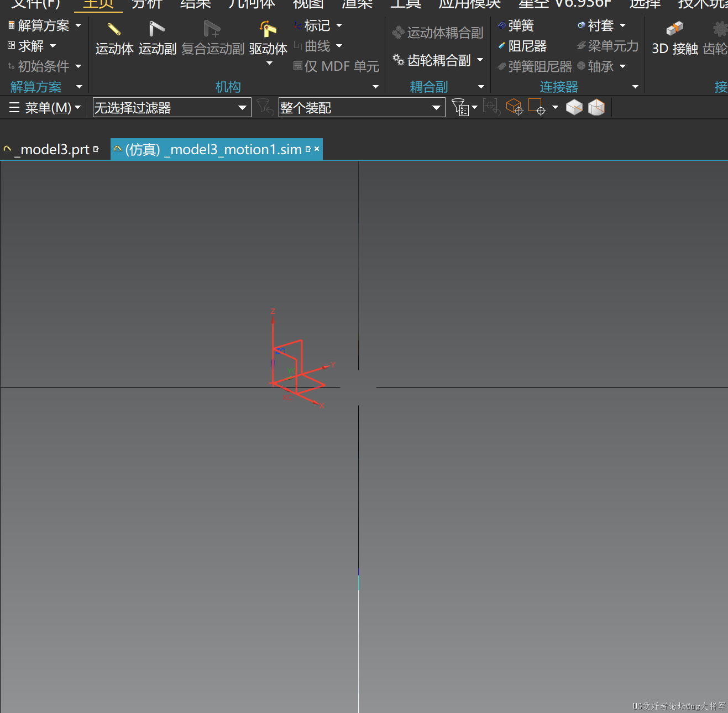Select the 衬套 bushing tool
The width and height of the screenshot is (728, 713).
(595, 25)
